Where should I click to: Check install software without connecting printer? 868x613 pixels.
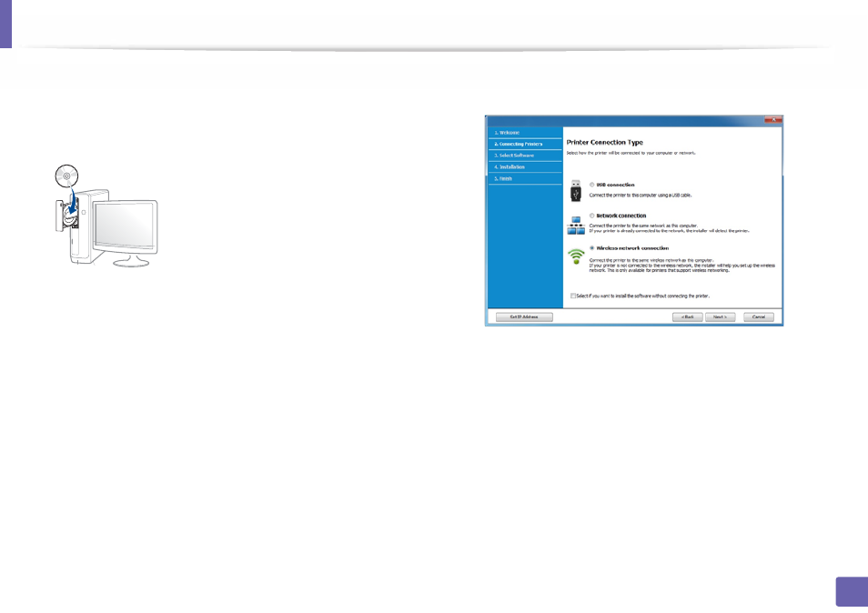573,296
